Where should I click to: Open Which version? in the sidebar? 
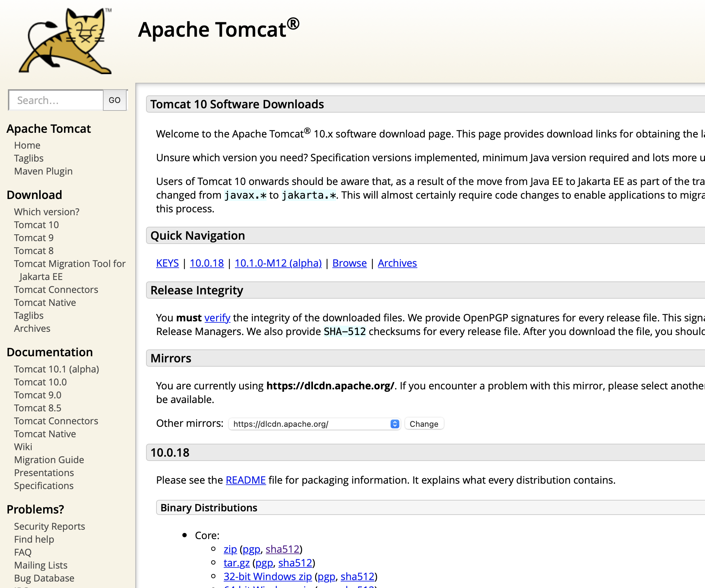pos(47,212)
